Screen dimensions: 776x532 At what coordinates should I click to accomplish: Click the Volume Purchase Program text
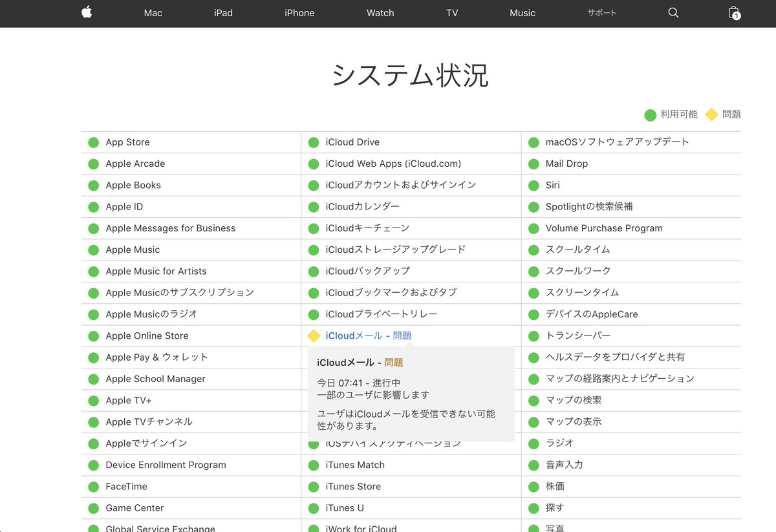604,228
